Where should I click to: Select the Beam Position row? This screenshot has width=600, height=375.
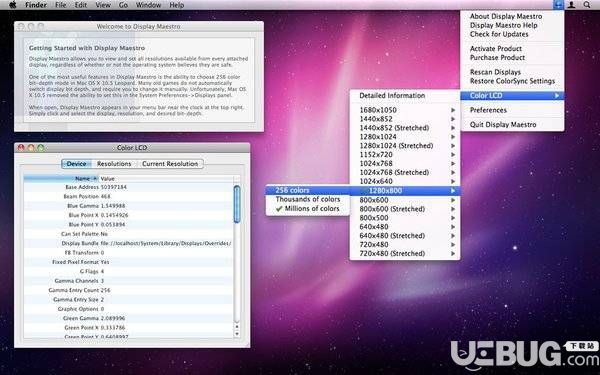point(128,196)
